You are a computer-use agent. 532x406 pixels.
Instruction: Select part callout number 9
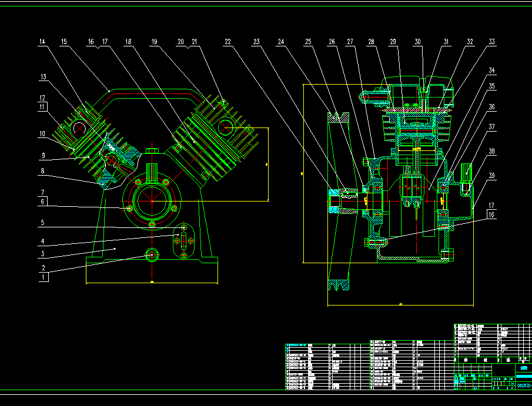(44, 156)
